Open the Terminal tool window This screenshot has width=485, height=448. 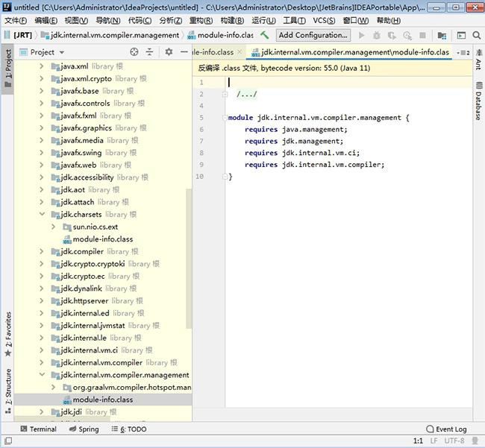[x=38, y=429]
